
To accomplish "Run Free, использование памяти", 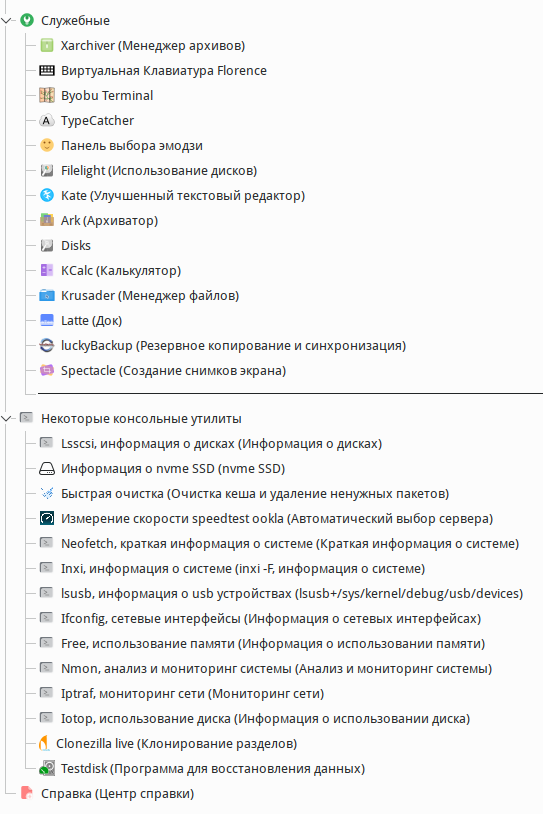I will click(x=273, y=644).
